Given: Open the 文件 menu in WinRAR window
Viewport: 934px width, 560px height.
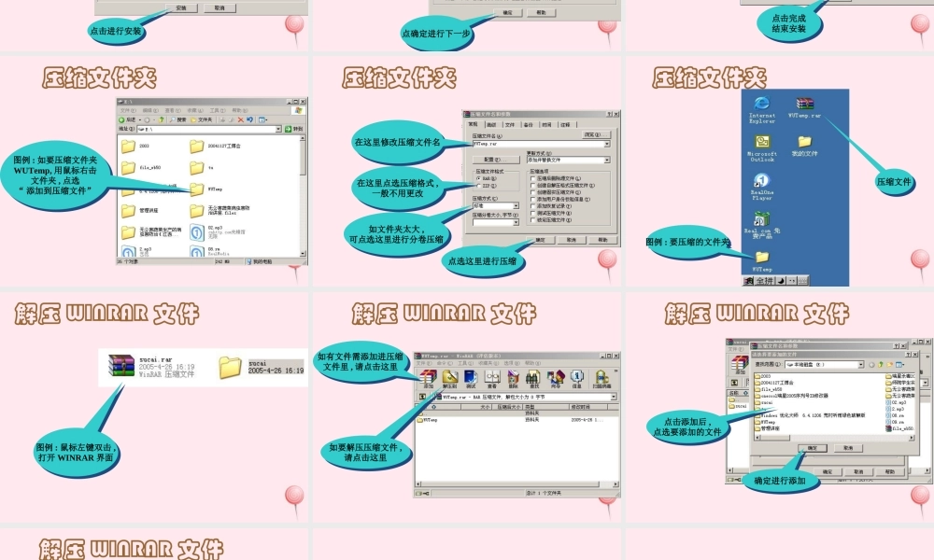Looking at the screenshot, I should tap(423, 363).
